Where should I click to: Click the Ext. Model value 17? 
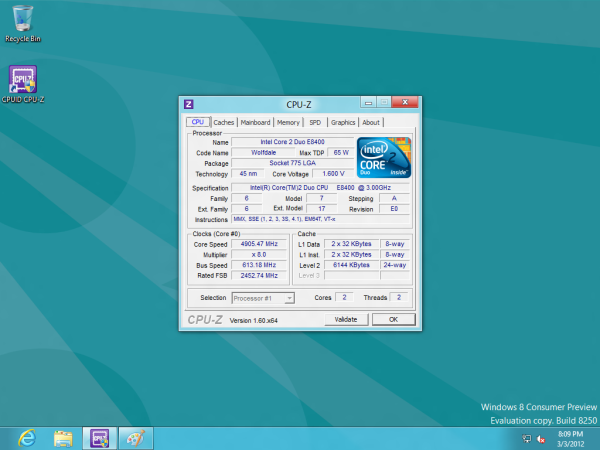point(321,209)
